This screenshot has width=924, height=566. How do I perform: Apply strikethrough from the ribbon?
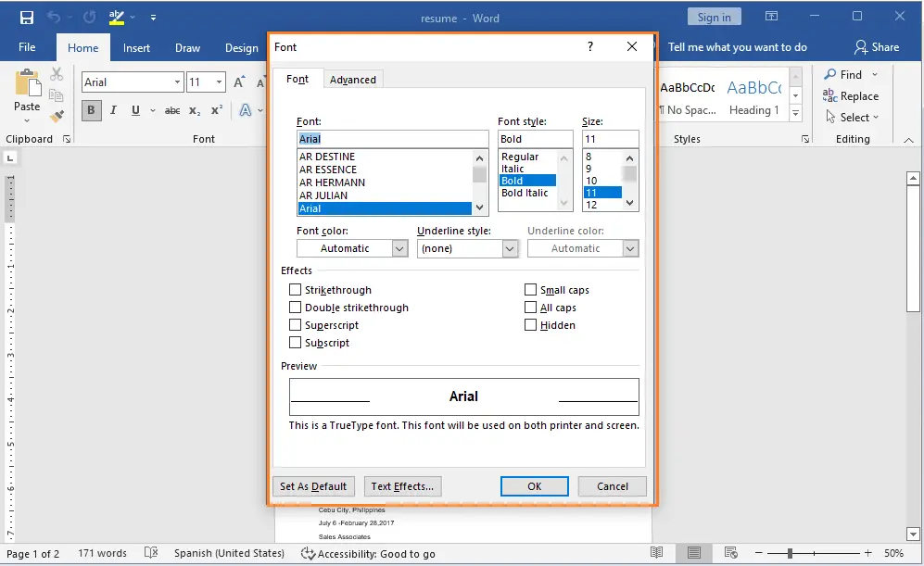172,110
